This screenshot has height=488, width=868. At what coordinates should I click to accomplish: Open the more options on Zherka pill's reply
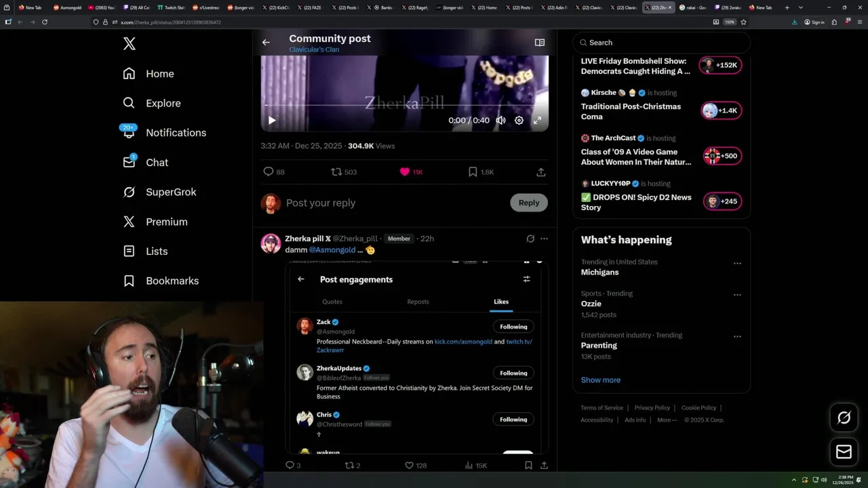click(x=544, y=239)
